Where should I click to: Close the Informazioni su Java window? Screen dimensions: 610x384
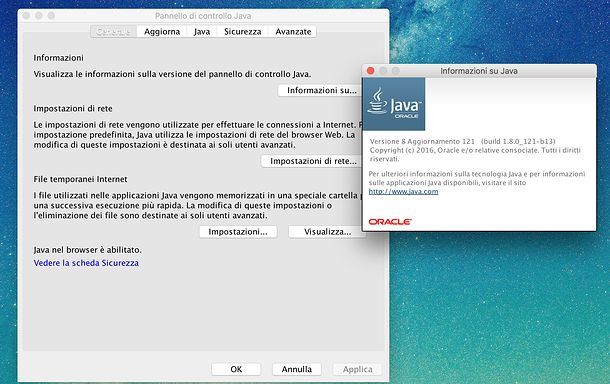[x=371, y=71]
